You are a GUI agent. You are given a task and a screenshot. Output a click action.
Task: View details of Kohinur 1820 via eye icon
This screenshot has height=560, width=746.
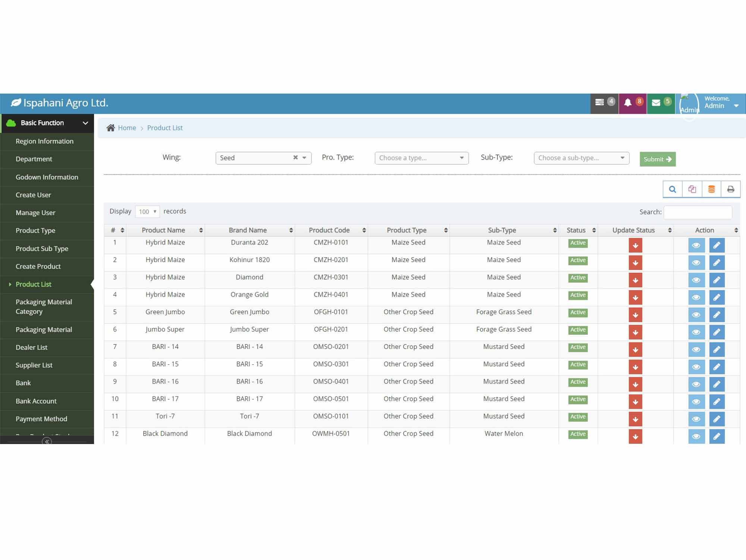point(696,263)
